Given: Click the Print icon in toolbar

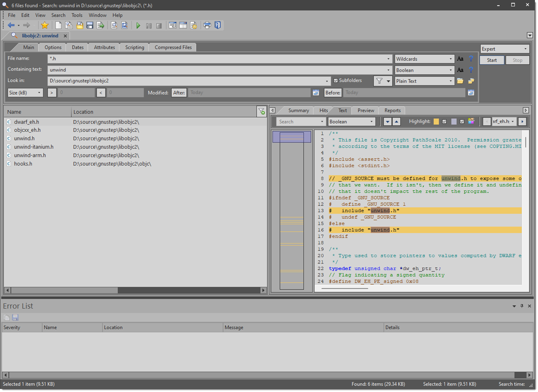Looking at the screenshot, I should (207, 25).
